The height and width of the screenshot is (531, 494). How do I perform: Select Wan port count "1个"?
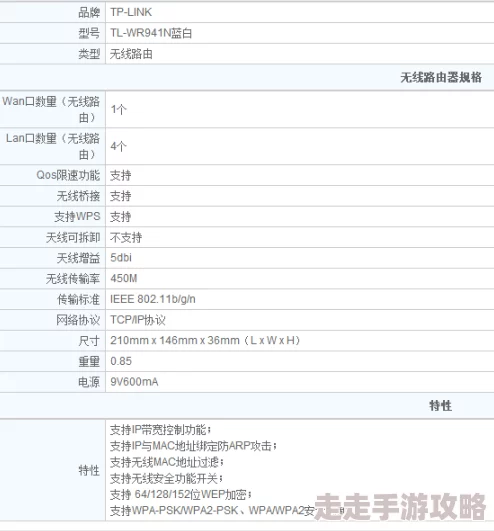pos(119,109)
